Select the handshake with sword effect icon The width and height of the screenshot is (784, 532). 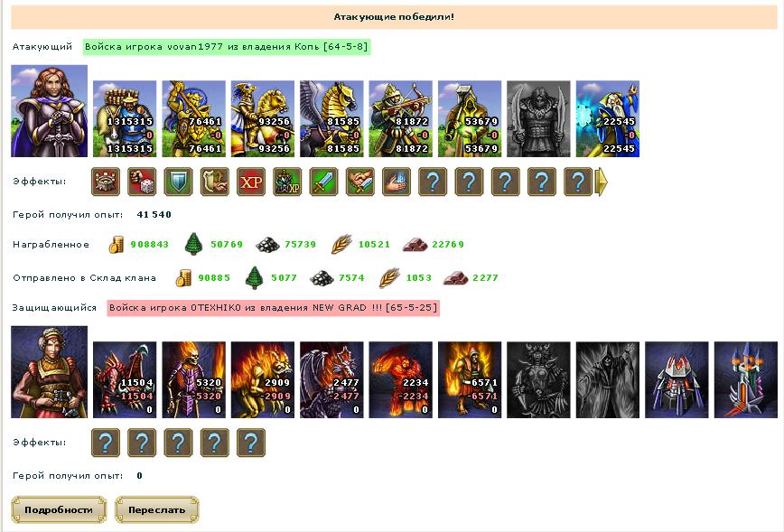coord(360,182)
